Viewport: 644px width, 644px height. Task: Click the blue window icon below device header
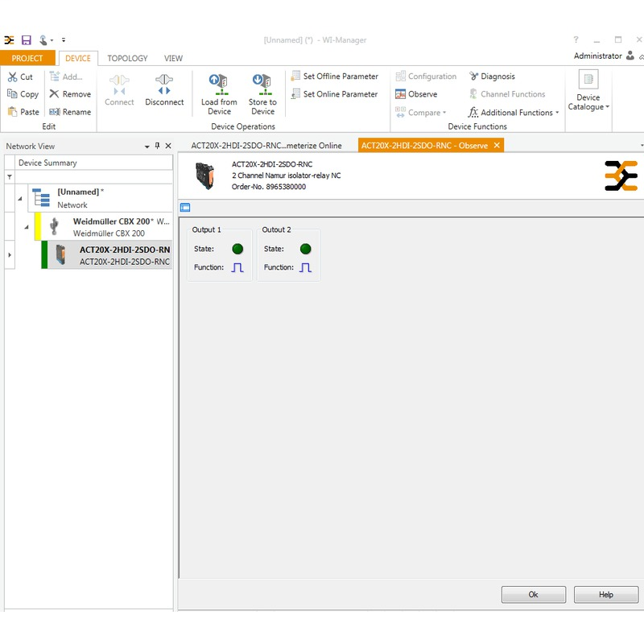point(185,208)
